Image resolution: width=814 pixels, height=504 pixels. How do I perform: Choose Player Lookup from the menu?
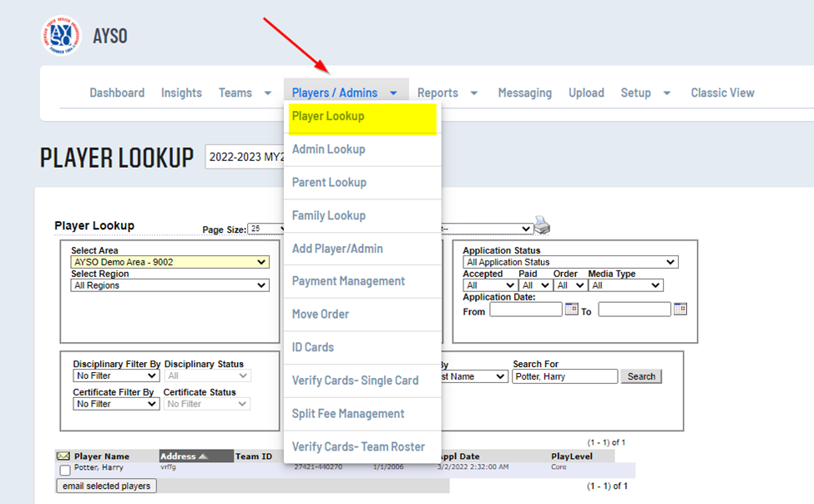[328, 117]
